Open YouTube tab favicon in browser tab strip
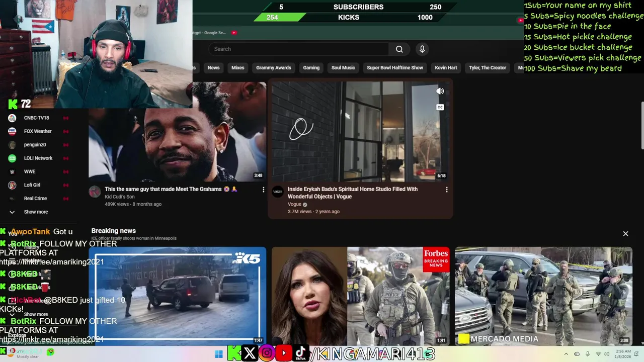The image size is (644, 362). 234,33
